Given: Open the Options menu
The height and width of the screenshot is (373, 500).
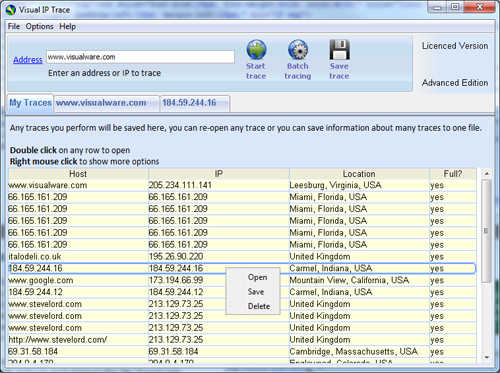Looking at the screenshot, I should tap(39, 26).
